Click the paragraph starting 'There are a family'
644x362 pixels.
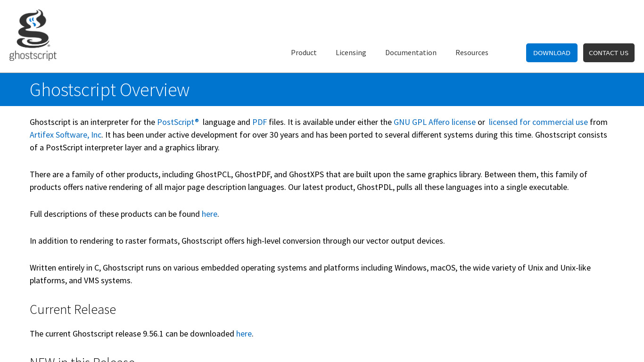click(308, 181)
